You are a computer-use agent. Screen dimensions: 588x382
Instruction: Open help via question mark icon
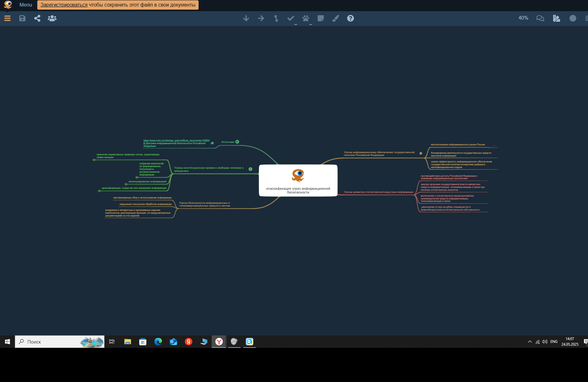point(351,18)
